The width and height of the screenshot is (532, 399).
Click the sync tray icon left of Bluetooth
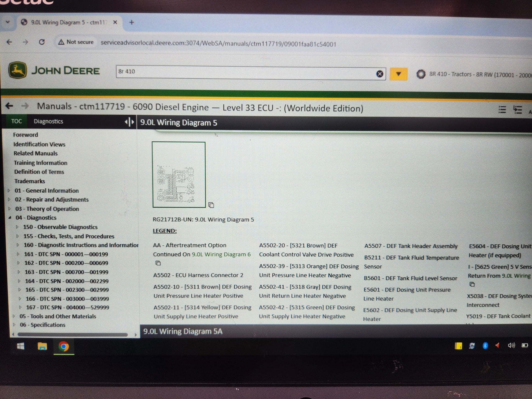pyautogui.click(x=472, y=346)
